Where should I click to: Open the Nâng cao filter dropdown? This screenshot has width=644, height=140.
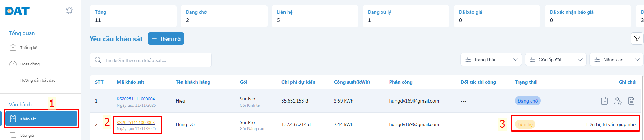point(617,60)
